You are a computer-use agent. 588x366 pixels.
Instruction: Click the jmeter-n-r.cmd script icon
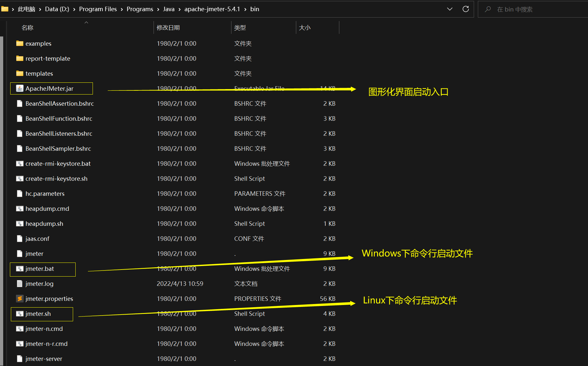(x=20, y=344)
